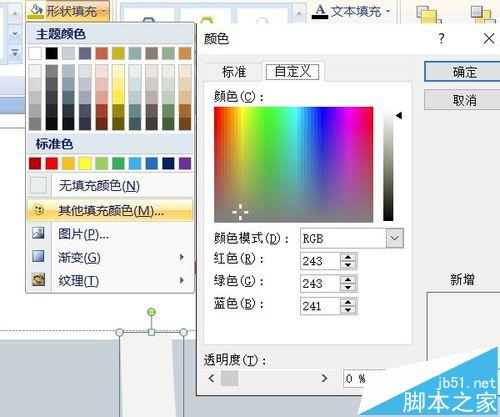Increase the 红色(R) value with up arrow
Image resolution: width=500 pixels, height=417 pixels.
coord(348,257)
